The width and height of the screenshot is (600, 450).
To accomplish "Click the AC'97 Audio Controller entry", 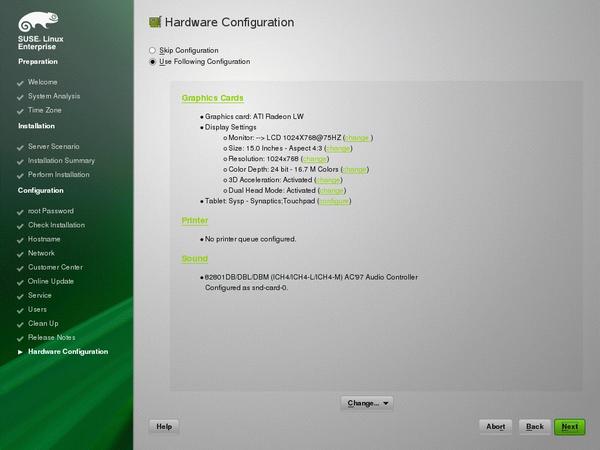I will pos(311,277).
